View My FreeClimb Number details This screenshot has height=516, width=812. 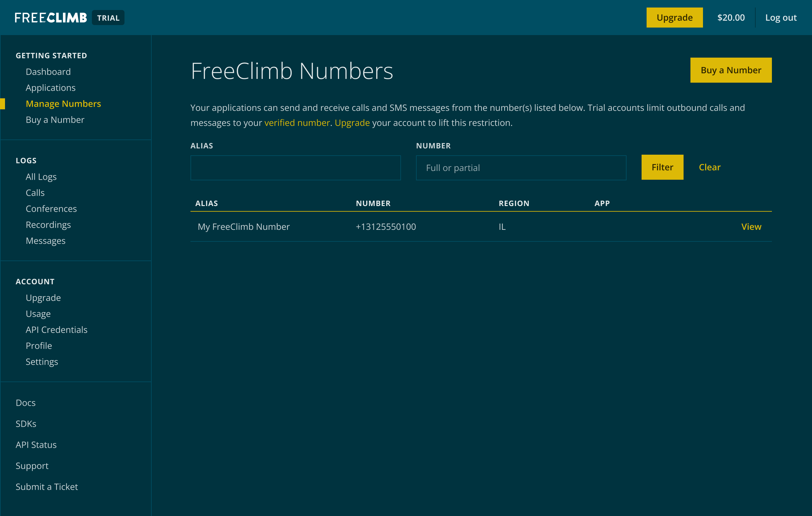[751, 226]
